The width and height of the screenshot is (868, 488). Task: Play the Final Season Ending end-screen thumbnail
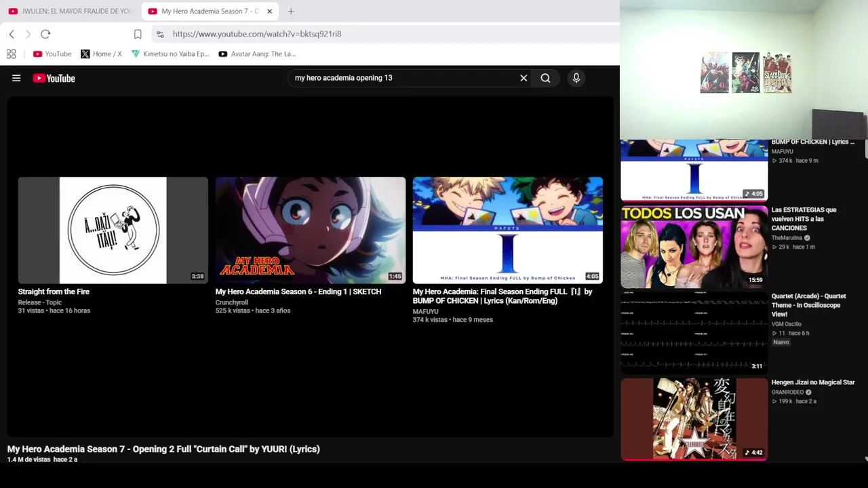pyautogui.click(x=507, y=230)
